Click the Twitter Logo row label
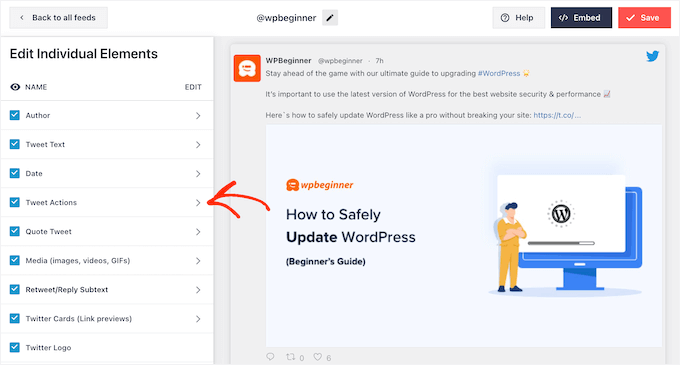Viewport: 680px width, 365px height. [48, 348]
